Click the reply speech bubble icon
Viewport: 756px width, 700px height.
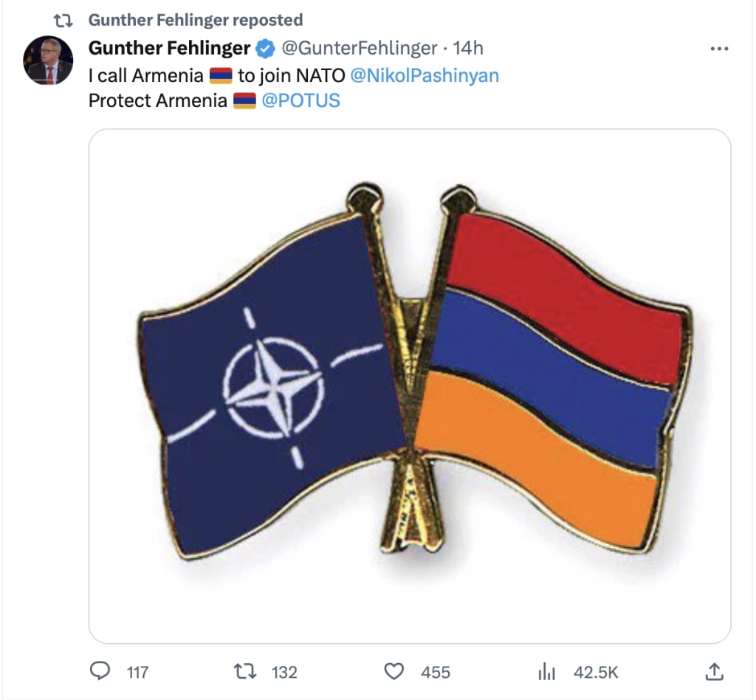(100, 671)
